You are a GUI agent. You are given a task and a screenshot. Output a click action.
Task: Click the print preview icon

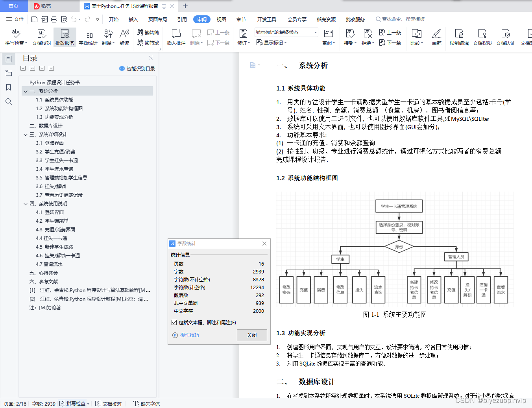pos(64,19)
